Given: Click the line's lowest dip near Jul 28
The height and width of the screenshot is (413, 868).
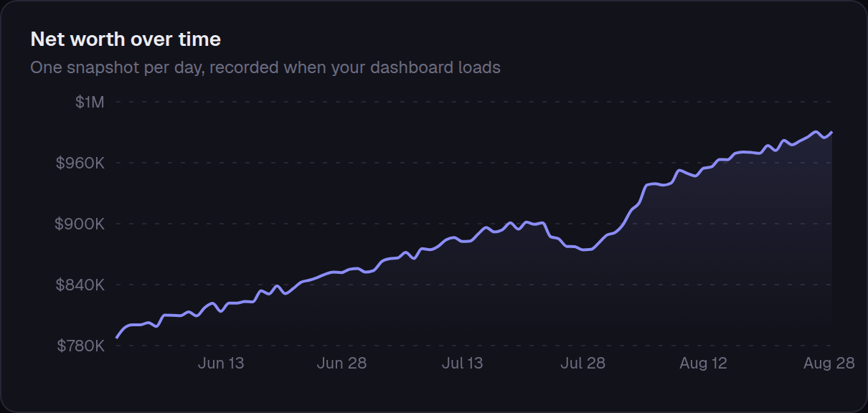Looking at the screenshot, I should (584, 250).
